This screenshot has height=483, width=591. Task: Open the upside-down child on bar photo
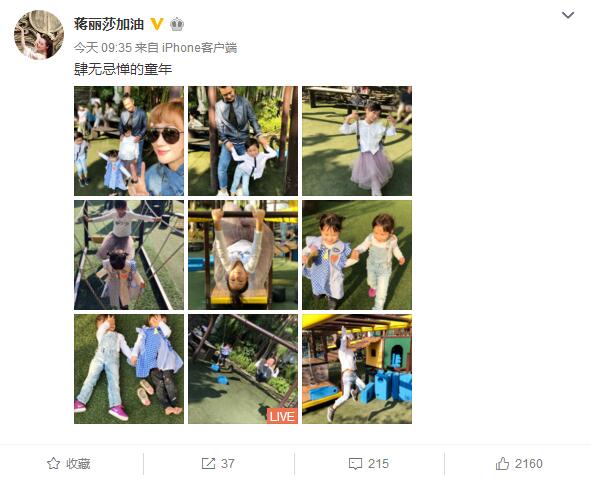243,255
